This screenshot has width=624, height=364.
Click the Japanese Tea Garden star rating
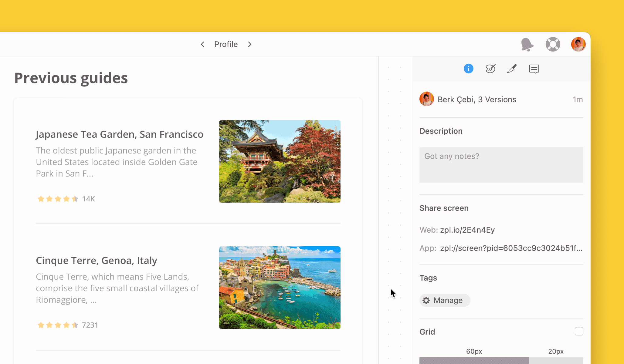pos(58,199)
